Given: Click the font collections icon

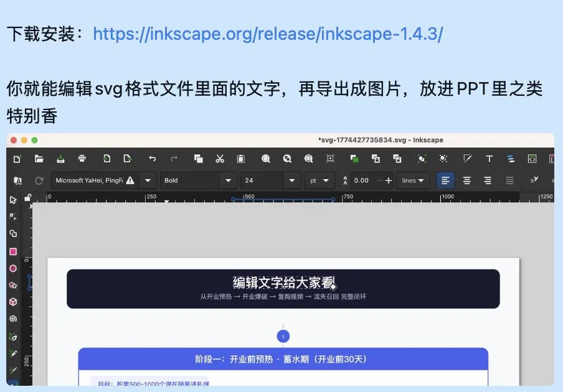Looking at the screenshot, I should pos(17,181).
